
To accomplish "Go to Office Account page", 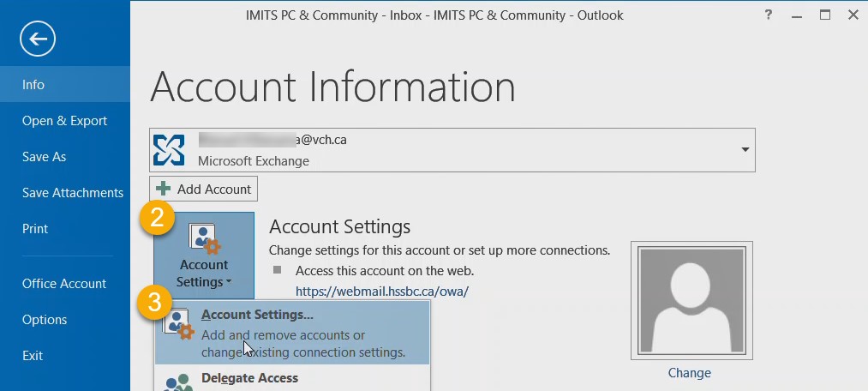I will 65,284.
